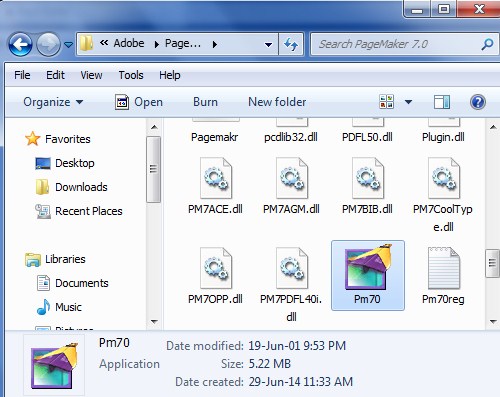Click file list scroll up arrow
This screenshot has height=397, width=500.
point(493,127)
